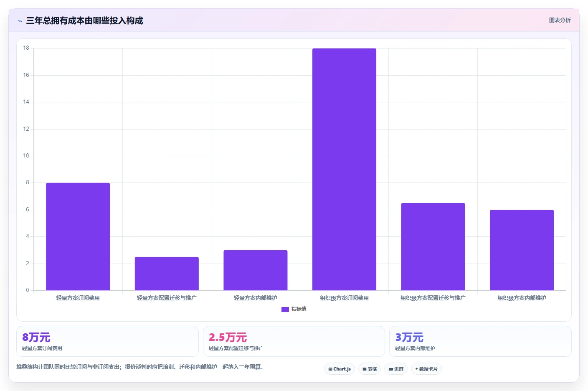Select the 组织级方案配置迁移与推广 bar
This screenshot has width=588, height=391.
[433, 246]
